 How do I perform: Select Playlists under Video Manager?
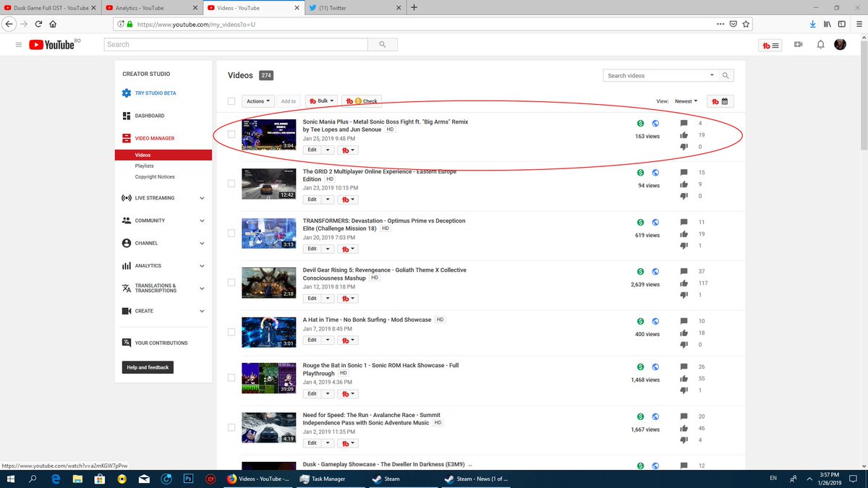(x=145, y=166)
